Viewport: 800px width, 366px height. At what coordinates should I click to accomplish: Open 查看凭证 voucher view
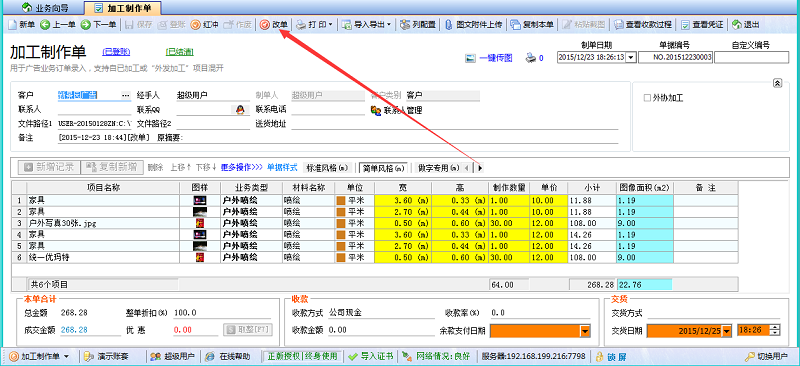point(703,25)
